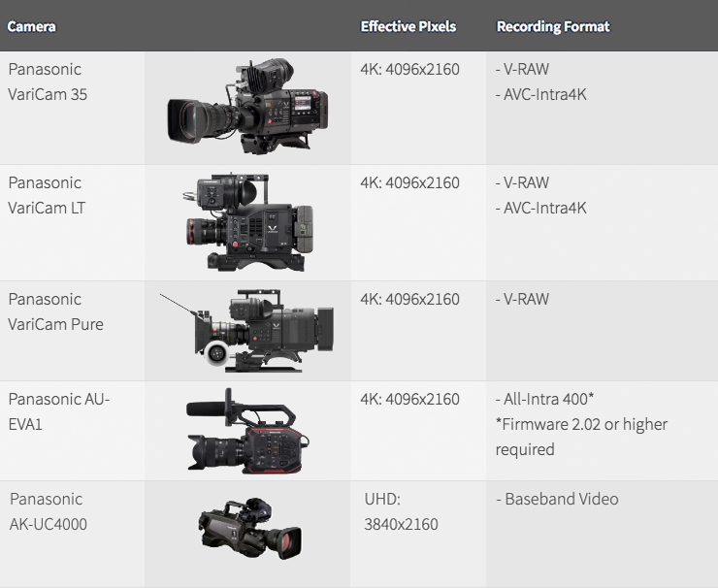Click the Firmware 2.02 or higher required note

point(580,437)
